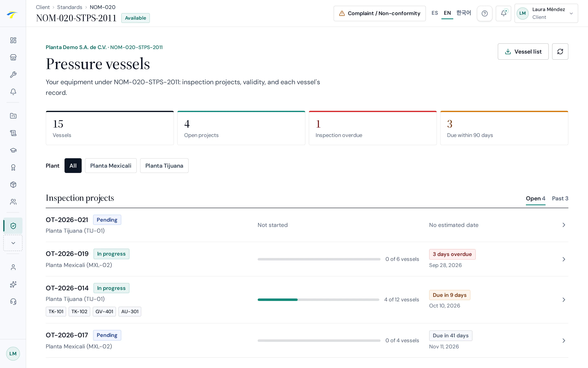Image resolution: width=588 pixels, height=368 pixels.
Task: Click the users group icon in sidebar
Action: coord(13,202)
